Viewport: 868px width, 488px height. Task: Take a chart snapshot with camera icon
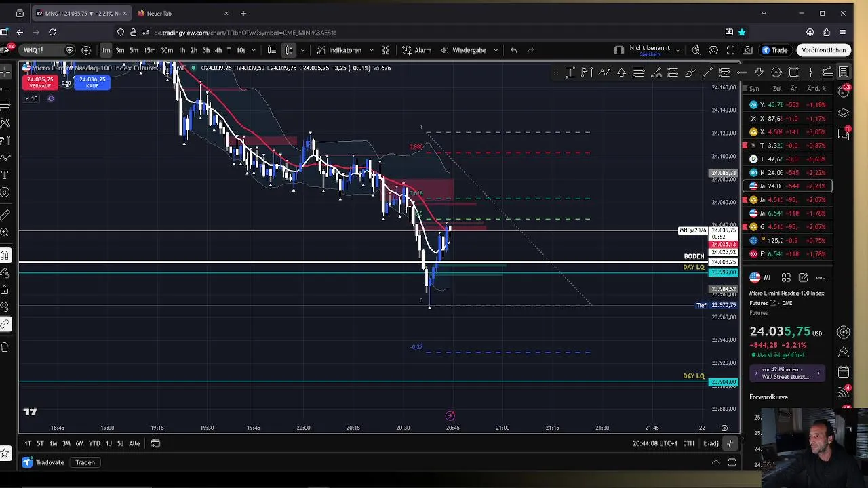tap(747, 50)
